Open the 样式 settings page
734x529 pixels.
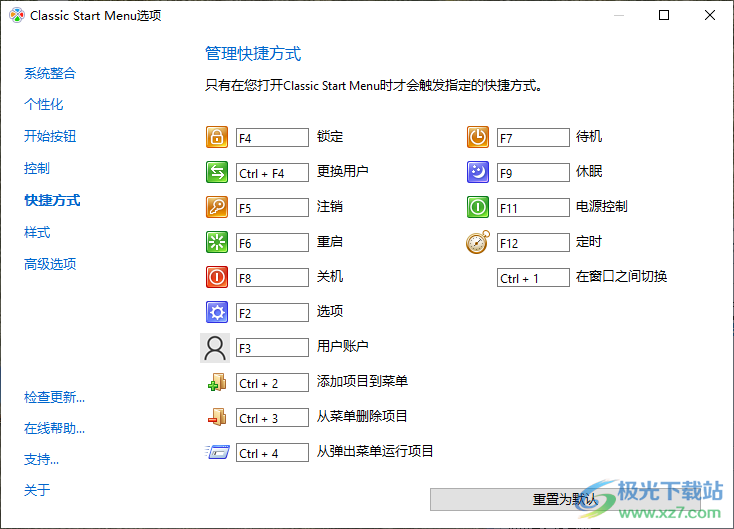coord(37,232)
